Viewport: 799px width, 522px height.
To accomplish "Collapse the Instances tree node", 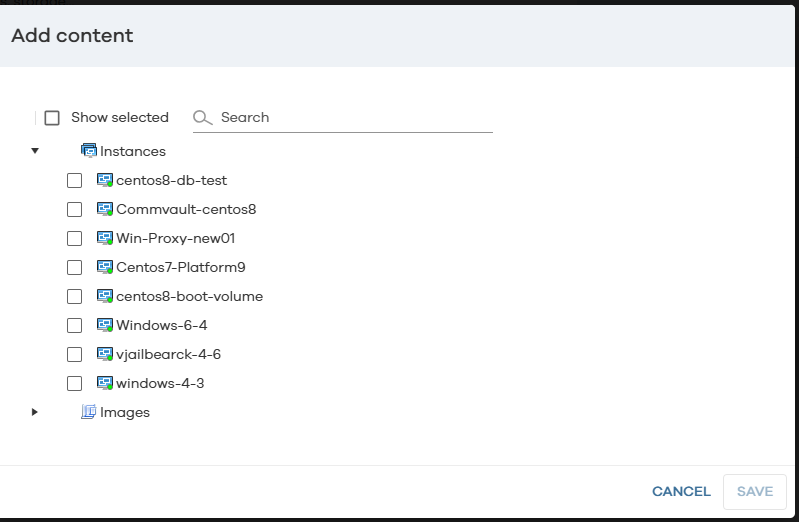I will pyautogui.click(x=35, y=151).
